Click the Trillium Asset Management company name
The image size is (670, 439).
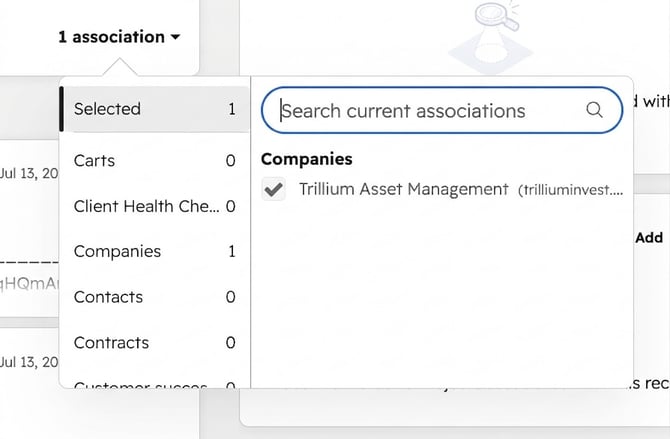tap(403, 189)
